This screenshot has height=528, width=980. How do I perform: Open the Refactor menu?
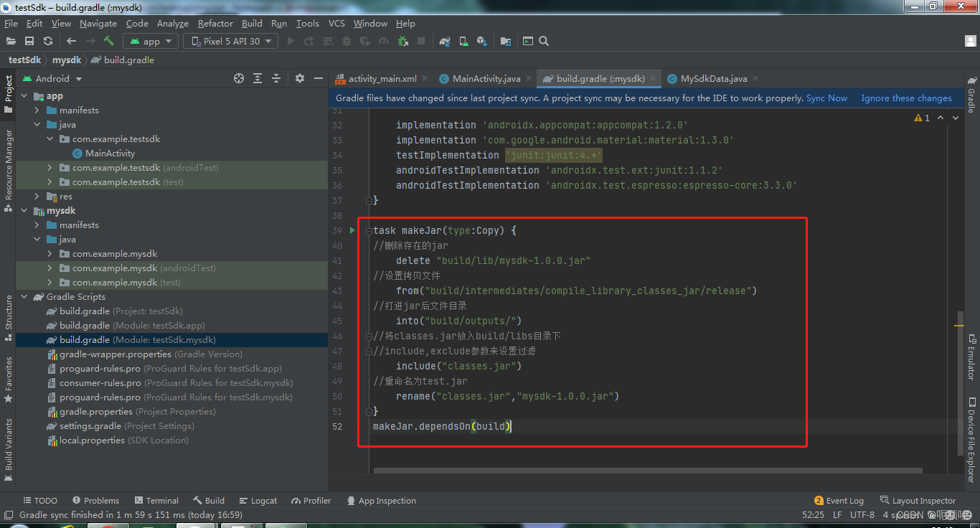pyautogui.click(x=215, y=23)
